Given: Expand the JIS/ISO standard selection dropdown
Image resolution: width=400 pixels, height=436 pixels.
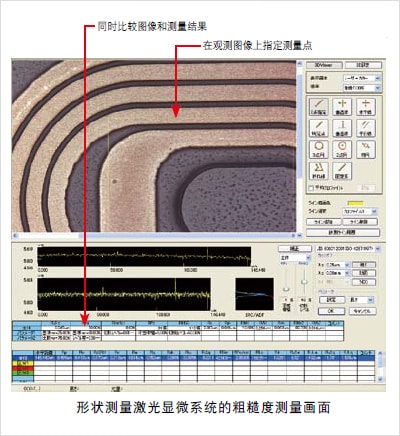Looking at the screenshot, I should tap(348, 249).
